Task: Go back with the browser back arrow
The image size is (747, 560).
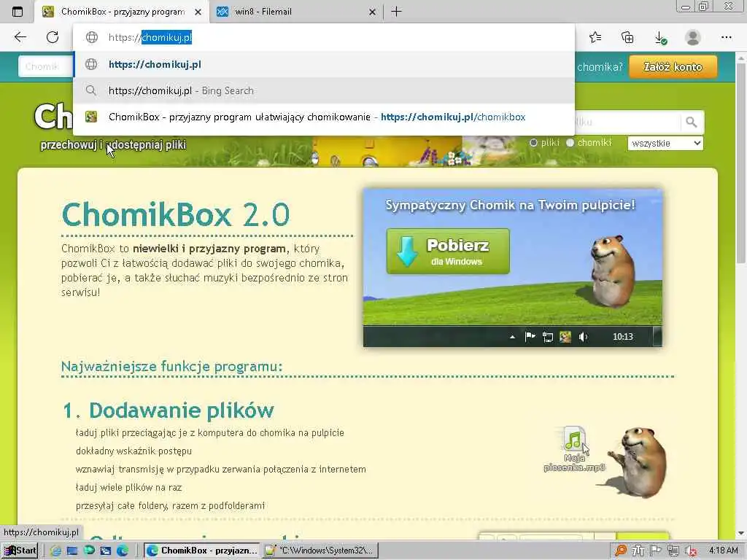Action: coord(20,37)
